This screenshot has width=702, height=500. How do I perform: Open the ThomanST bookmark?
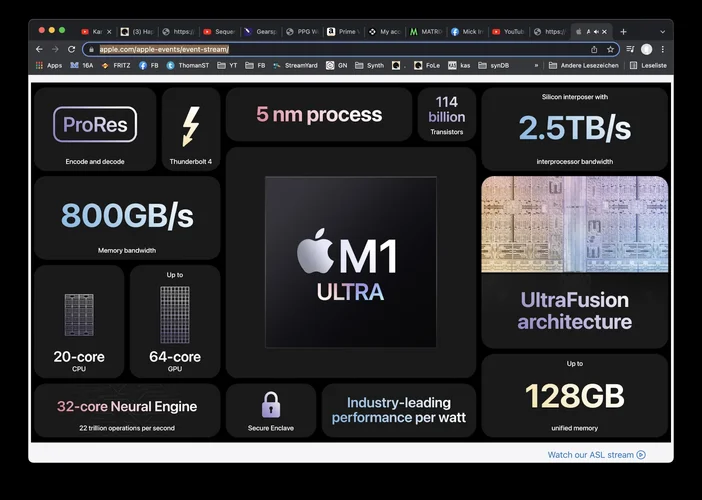coord(188,65)
